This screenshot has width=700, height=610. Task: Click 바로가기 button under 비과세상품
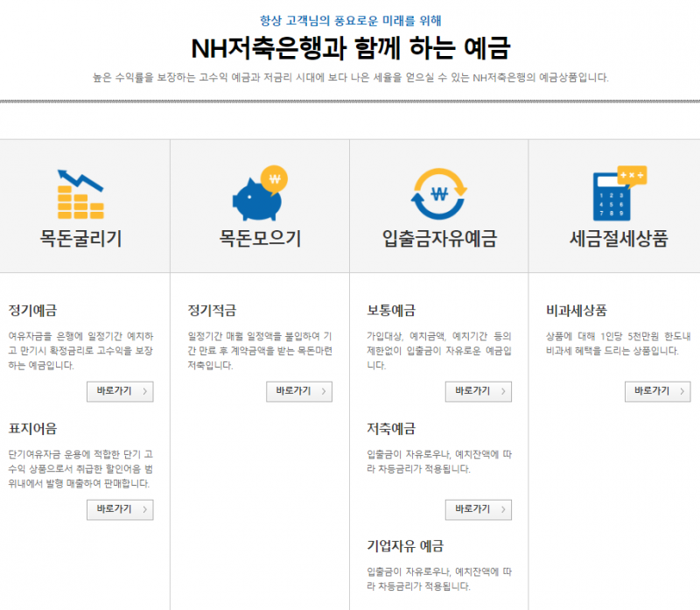pos(658,391)
